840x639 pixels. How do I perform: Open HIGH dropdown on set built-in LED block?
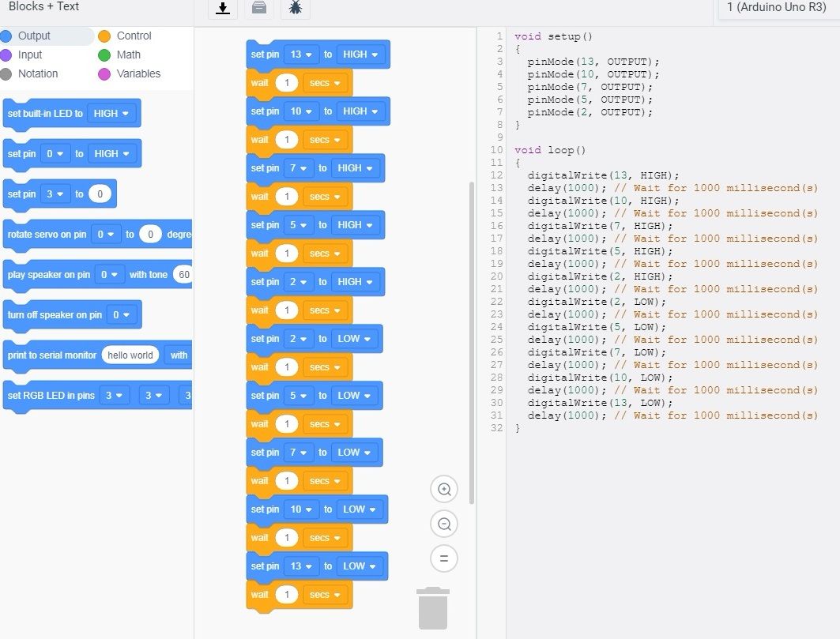tap(111, 114)
